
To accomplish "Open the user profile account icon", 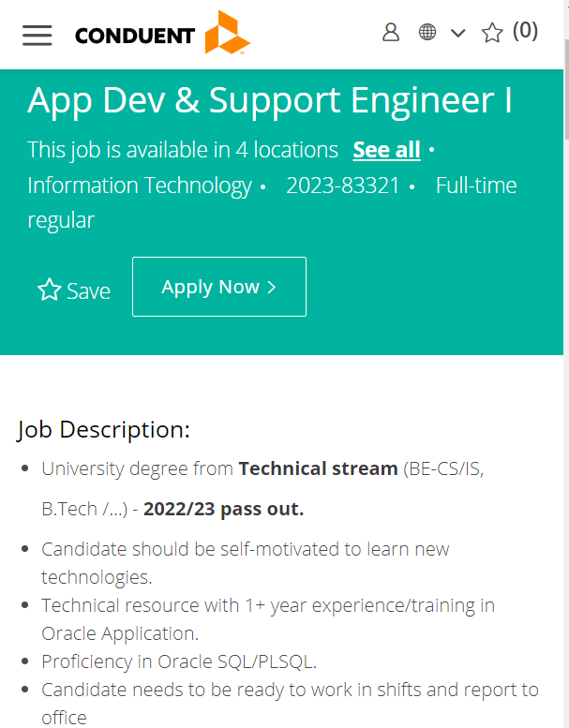I will 391,33.
